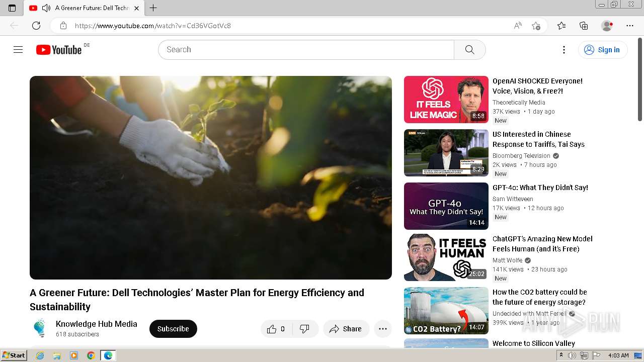Show hidden system tray icons
Viewport: 644px width, 362px height.
coord(561,355)
